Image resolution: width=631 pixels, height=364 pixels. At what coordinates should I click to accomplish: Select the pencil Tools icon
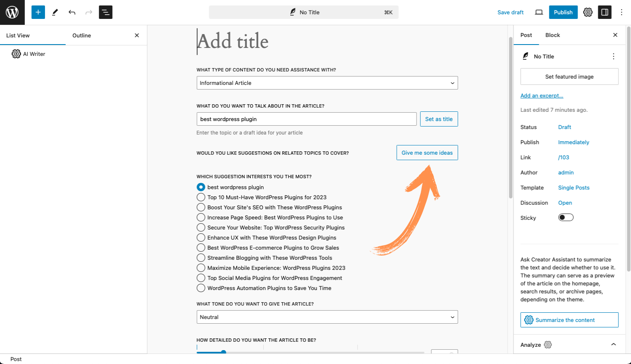[x=55, y=12]
